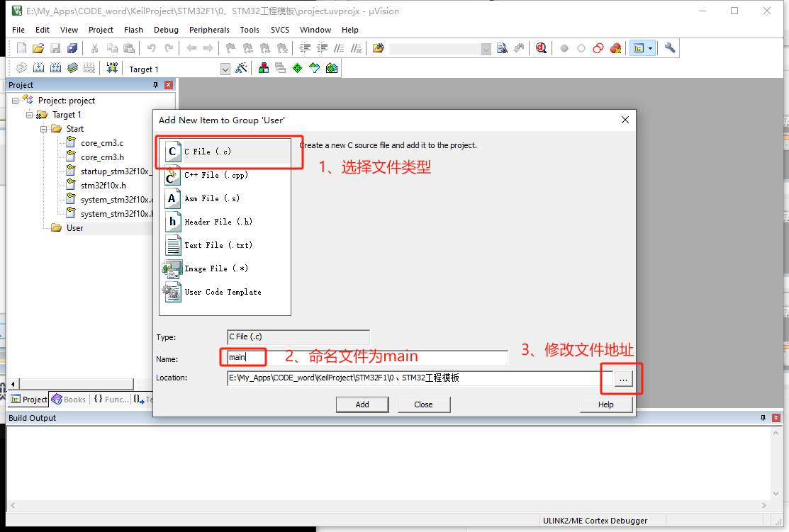Select core_cm3.c in project tree
Viewport: 789px width, 532px height.
click(x=101, y=143)
